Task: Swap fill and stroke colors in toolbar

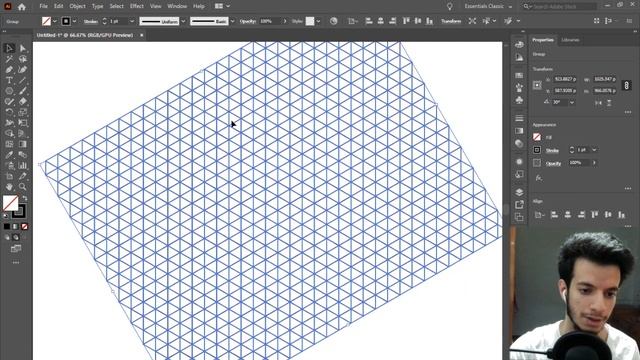Action: (x=24, y=198)
